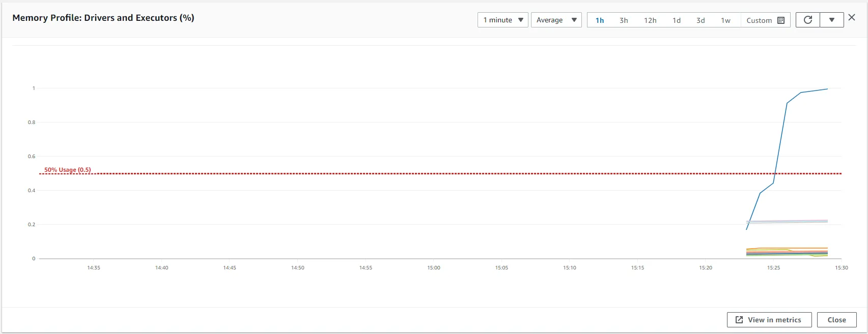Close the panel with the X icon

pyautogui.click(x=852, y=17)
